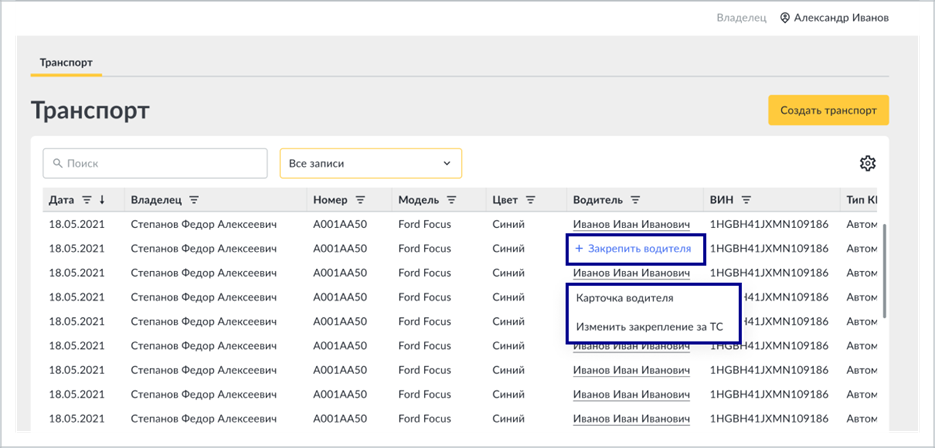Viewport: 935px width, 448px height.
Task: Click filter icon in Дата column header
Action: 87,200
